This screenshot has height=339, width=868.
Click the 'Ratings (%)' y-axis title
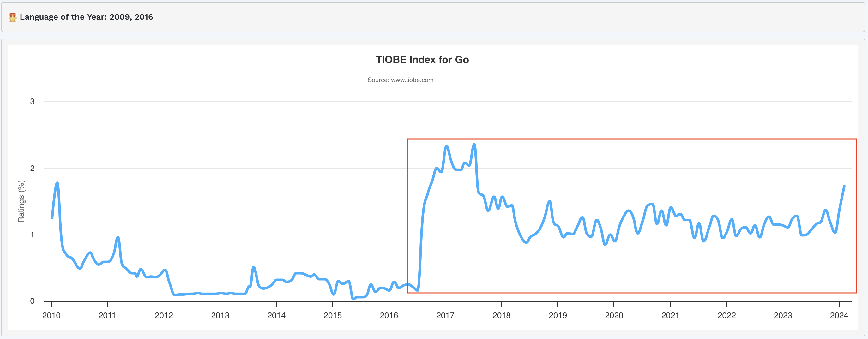coord(21,201)
